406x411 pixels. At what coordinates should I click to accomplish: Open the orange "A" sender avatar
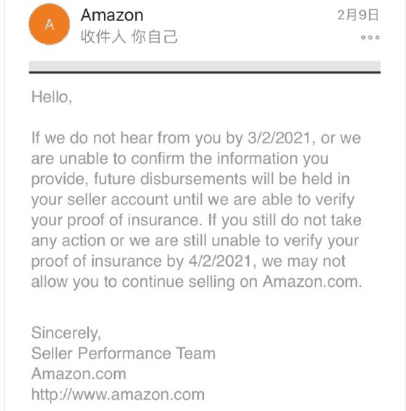49,24
